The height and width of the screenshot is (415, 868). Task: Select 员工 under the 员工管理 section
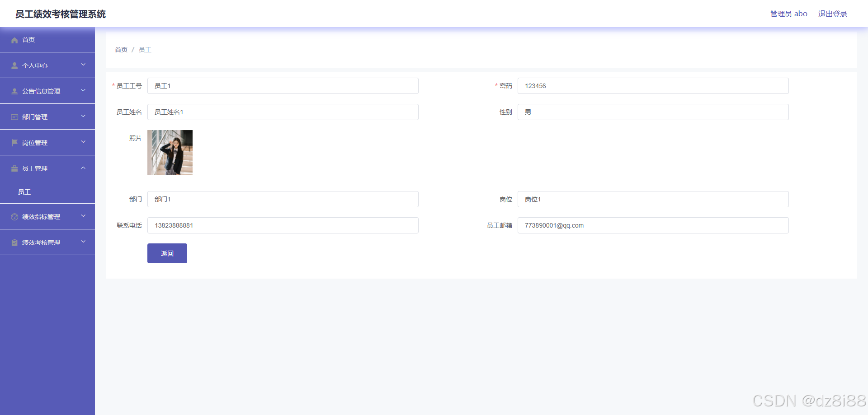(24, 191)
